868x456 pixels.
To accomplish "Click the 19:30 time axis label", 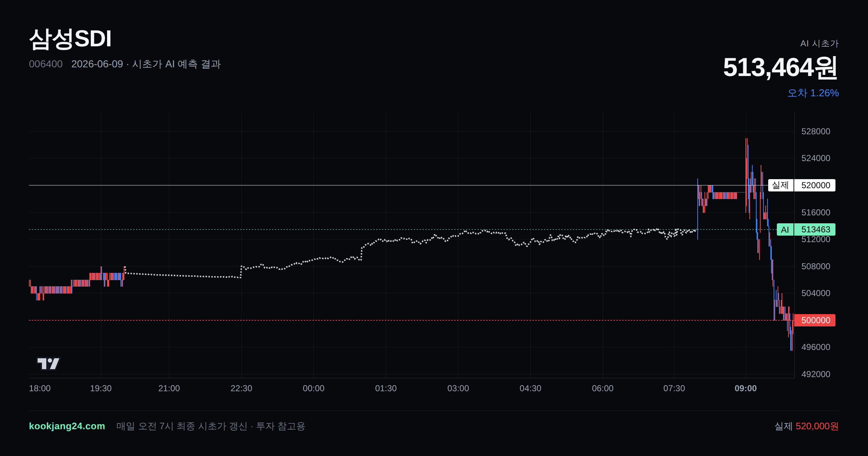I will point(101,388).
